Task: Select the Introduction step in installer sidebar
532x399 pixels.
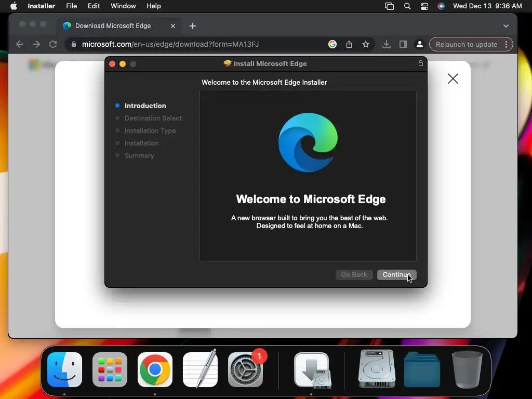Action: coord(145,105)
